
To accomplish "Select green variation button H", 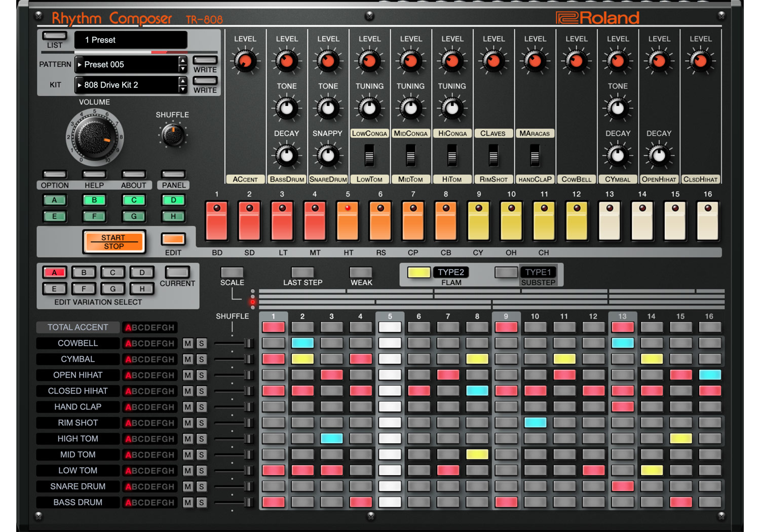I will pyautogui.click(x=173, y=216).
